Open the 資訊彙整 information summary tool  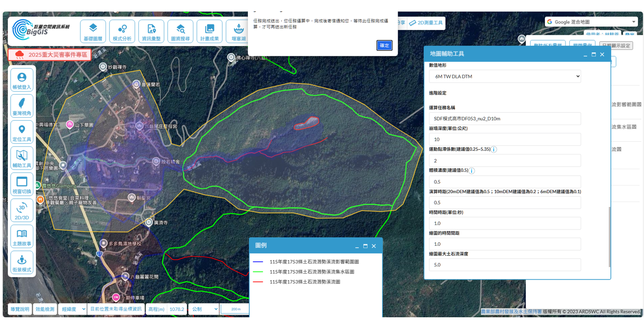coord(151,31)
